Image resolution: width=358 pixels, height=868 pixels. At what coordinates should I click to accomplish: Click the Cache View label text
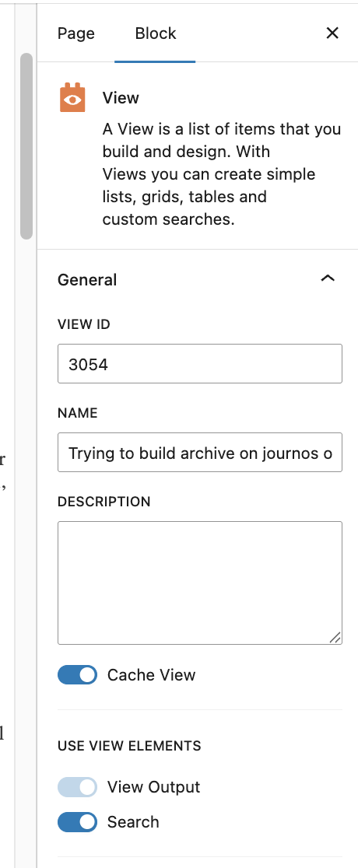click(151, 675)
